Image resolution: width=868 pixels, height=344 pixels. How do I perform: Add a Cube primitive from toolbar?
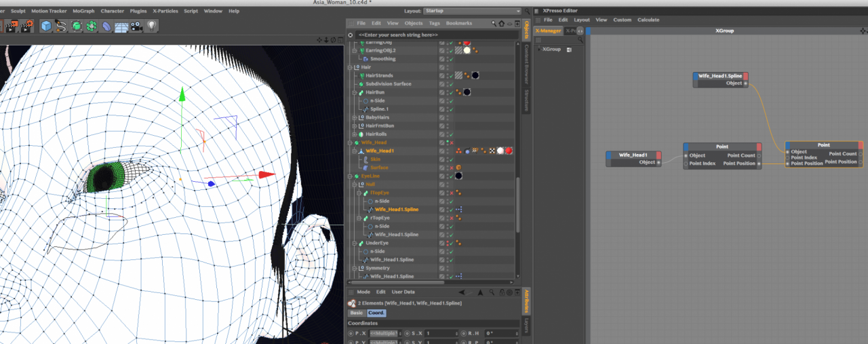click(46, 26)
